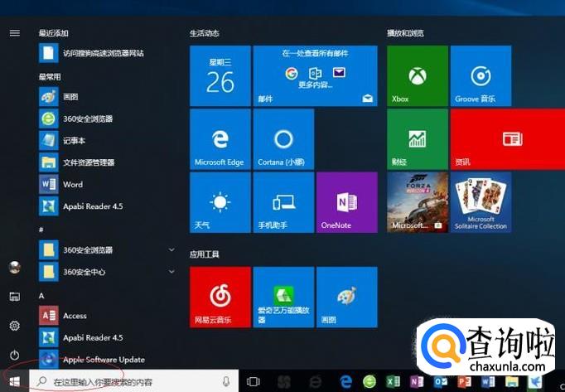Open Microsoft Edge tile
The image size is (565, 392).
pos(220,139)
